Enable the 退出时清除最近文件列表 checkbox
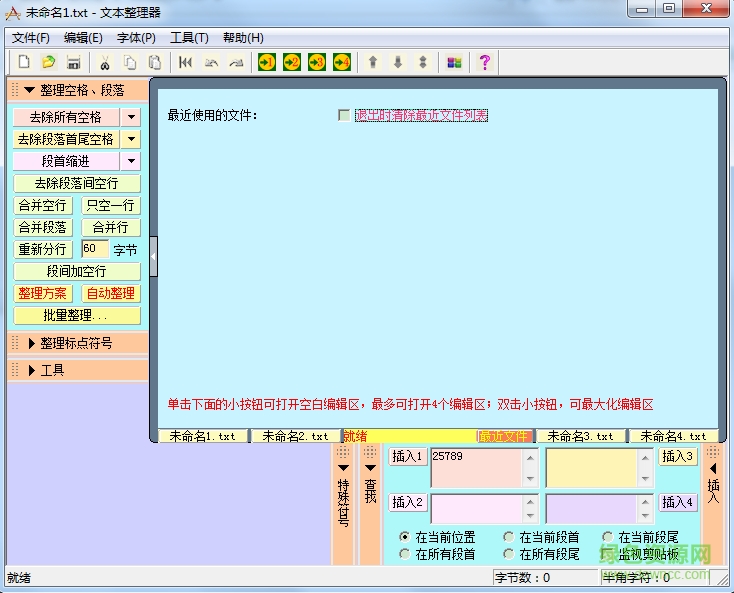The height and width of the screenshot is (593, 734). 345,116
